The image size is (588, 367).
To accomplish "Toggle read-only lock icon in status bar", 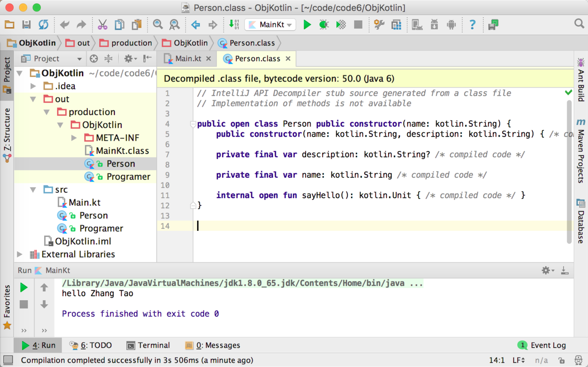I will 561,360.
